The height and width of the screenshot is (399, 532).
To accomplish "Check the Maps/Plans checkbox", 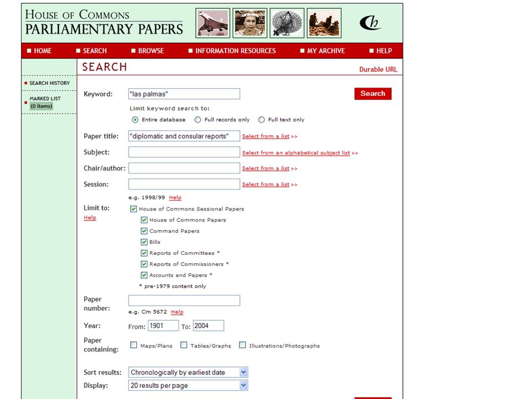I will (x=134, y=345).
